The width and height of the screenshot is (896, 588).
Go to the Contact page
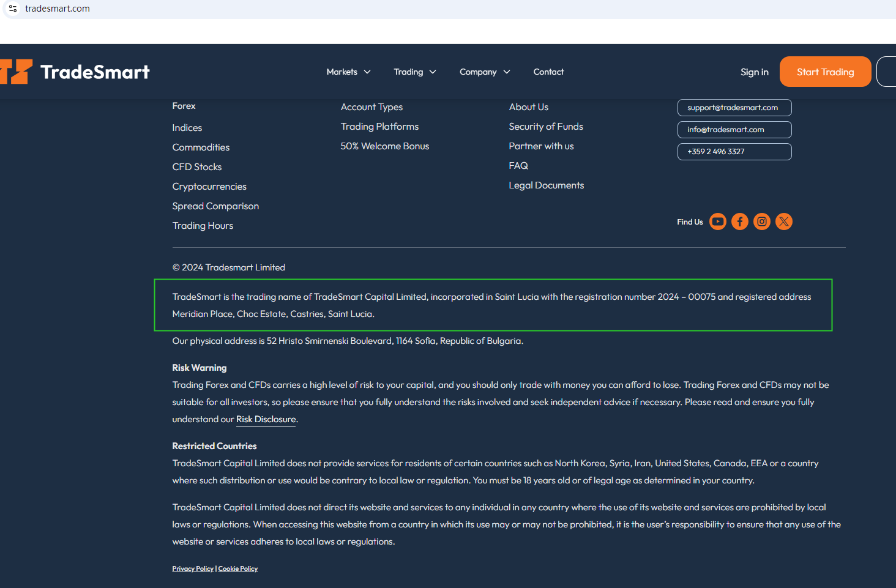548,72
